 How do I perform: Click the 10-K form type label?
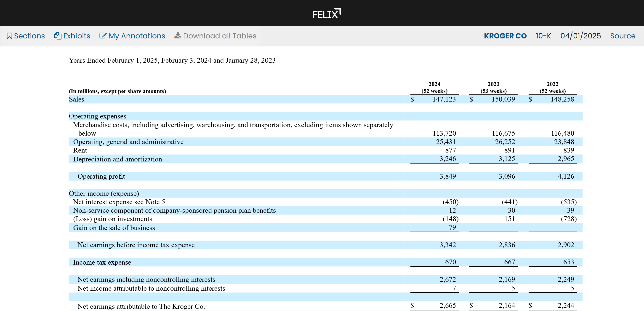pos(543,36)
